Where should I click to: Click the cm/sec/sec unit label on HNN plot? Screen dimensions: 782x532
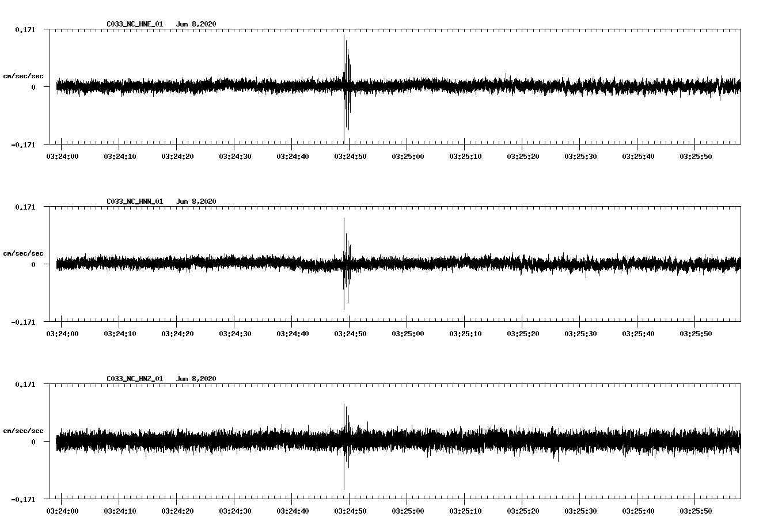[x=23, y=253]
